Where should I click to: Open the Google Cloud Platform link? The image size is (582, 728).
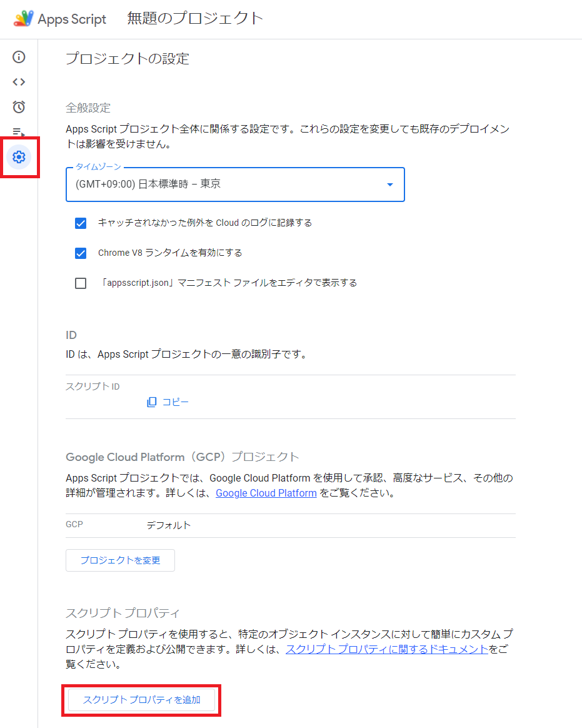[x=266, y=493]
